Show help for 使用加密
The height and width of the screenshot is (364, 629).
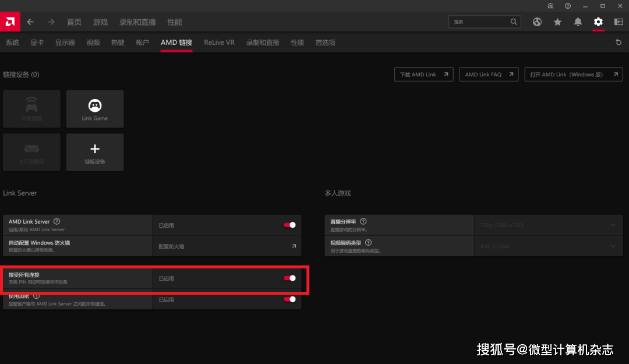(x=37, y=296)
